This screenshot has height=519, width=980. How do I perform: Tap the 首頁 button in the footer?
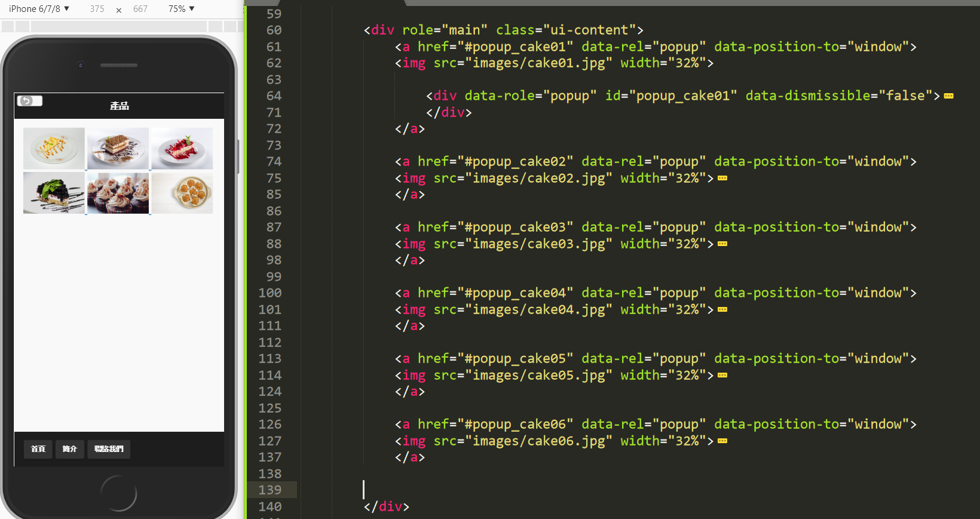[x=38, y=449]
